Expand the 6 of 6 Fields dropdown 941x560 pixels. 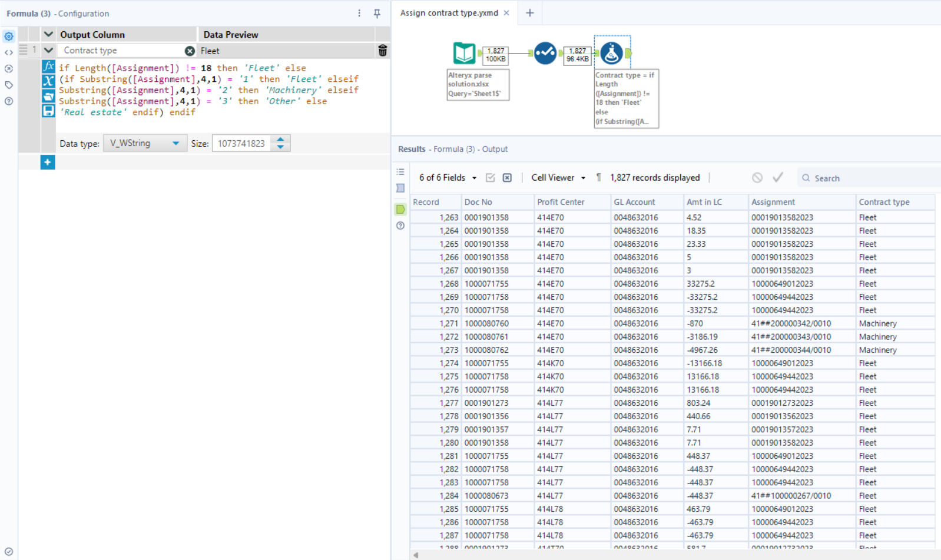click(448, 178)
